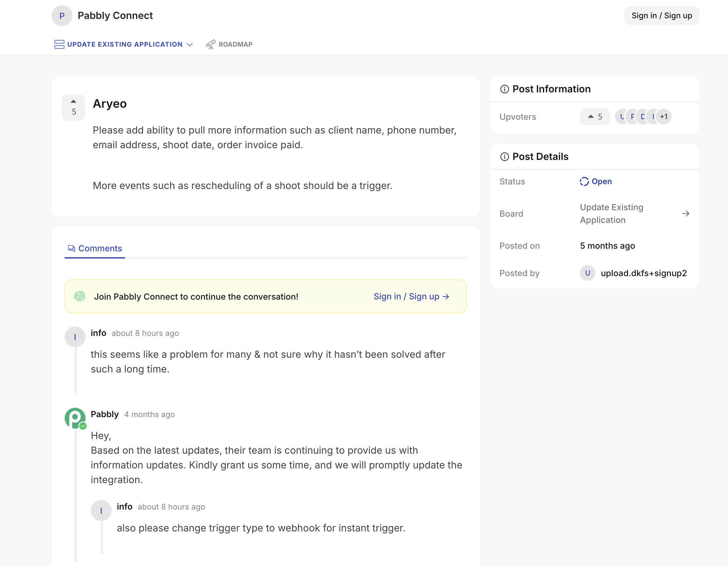Click the poster avatar U under Posted by

pos(587,273)
